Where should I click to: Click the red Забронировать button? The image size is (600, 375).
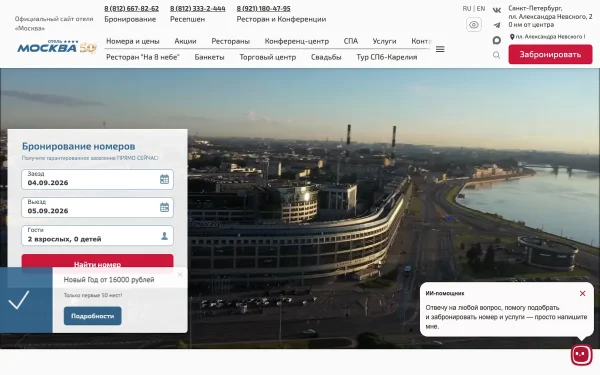(x=550, y=54)
